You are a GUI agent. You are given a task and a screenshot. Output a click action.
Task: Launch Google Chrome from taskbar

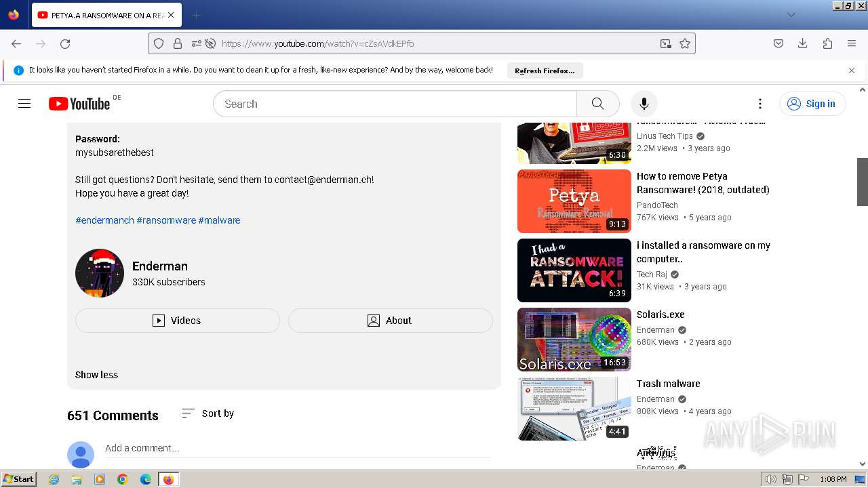tap(123, 479)
